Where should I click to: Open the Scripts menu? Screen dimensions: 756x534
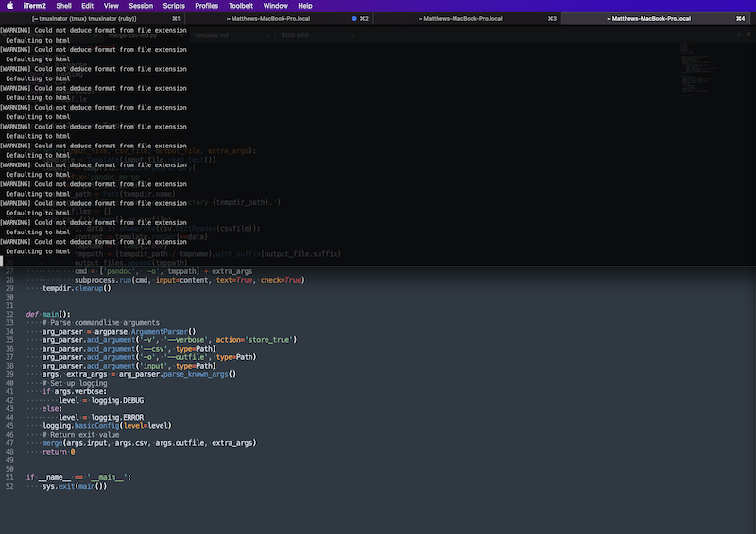[174, 6]
